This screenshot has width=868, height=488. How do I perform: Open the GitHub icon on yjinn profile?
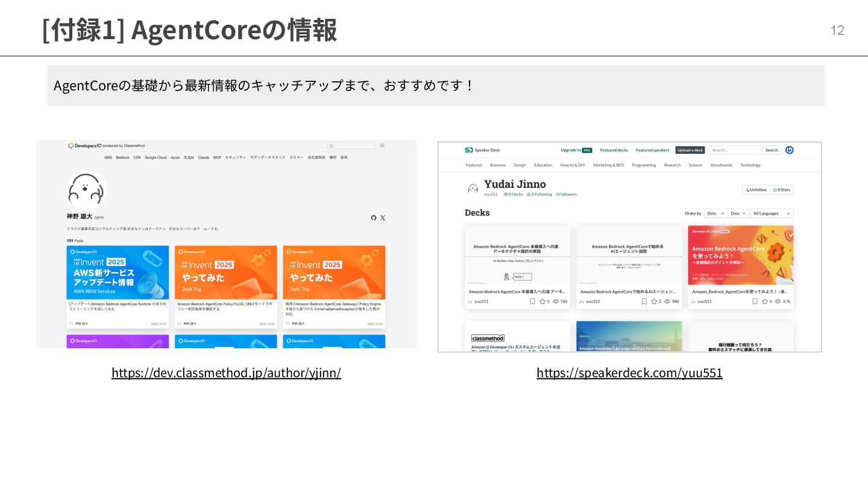[374, 217]
